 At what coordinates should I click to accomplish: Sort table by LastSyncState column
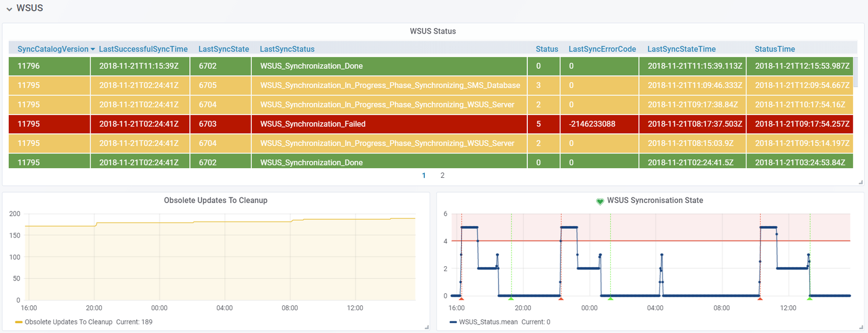(224, 49)
